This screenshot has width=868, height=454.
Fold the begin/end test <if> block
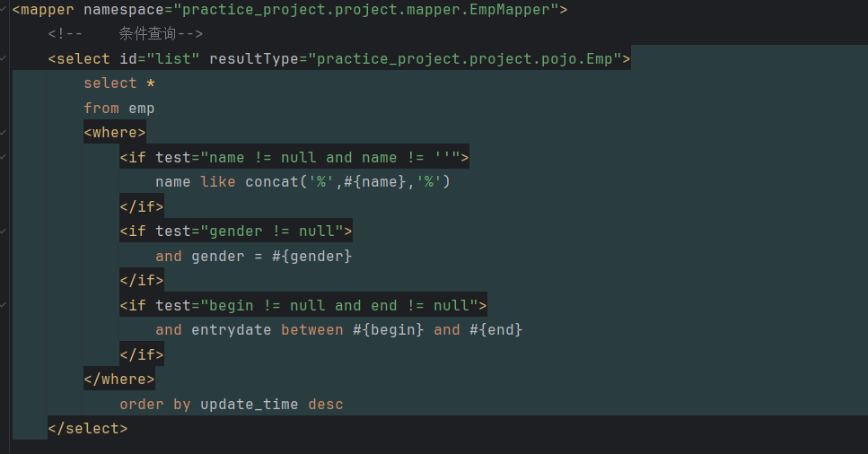point(4,305)
